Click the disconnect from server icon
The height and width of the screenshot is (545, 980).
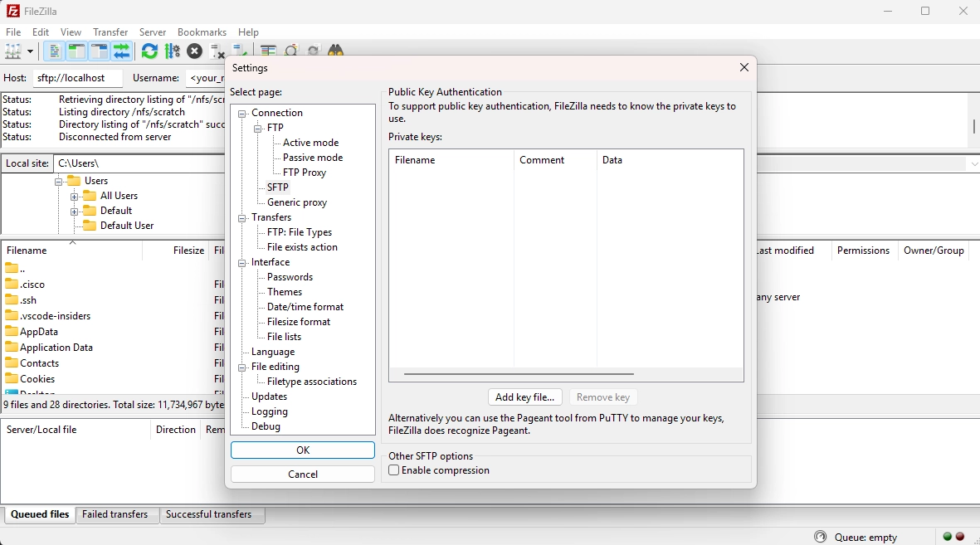pos(217,51)
